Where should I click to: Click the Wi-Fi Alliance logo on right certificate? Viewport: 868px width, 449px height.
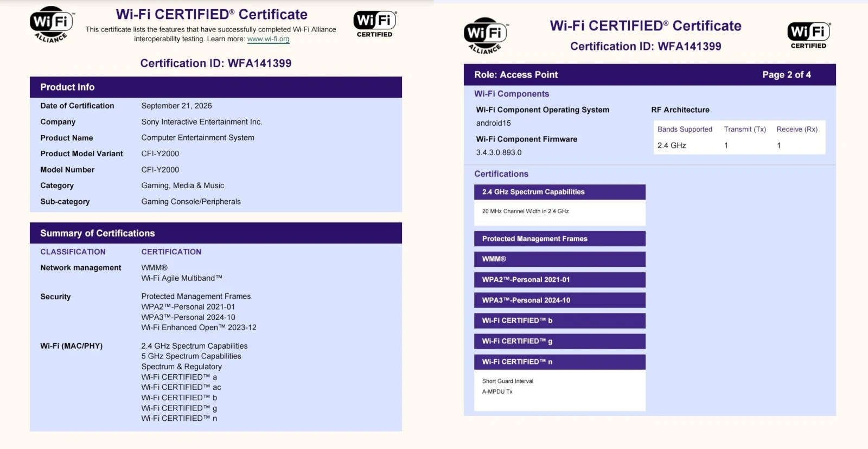point(486,36)
